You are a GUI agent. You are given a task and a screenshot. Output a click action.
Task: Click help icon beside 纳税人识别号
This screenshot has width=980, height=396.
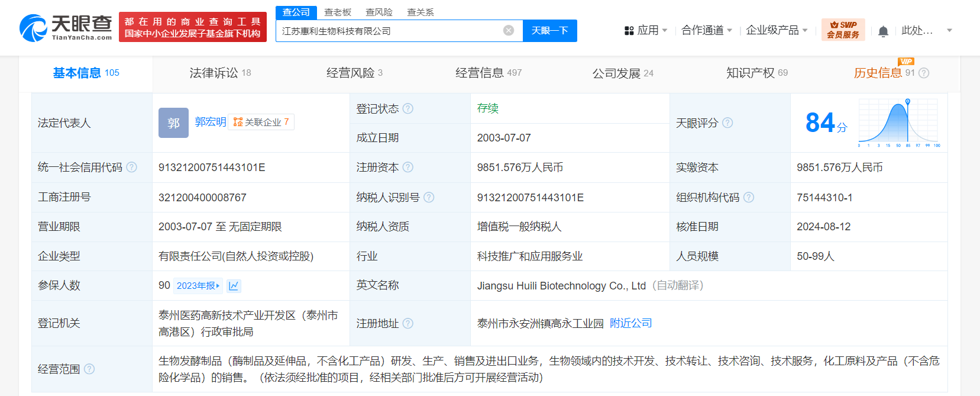tap(429, 197)
